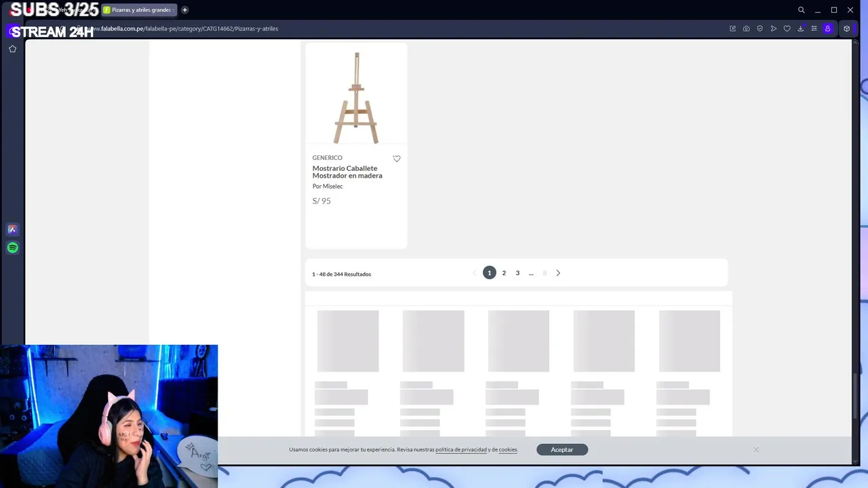This screenshot has width=868, height=488.
Task: Click the S/ 95 price
Action: (321, 201)
